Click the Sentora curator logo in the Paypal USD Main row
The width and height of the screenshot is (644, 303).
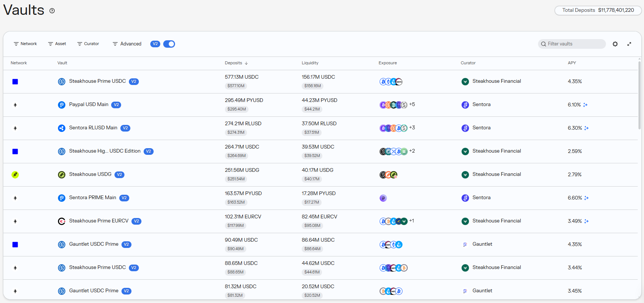465,105
